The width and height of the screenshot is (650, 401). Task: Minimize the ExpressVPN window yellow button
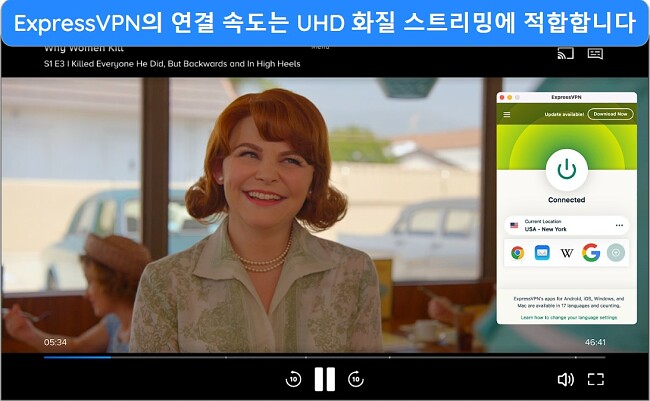point(509,97)
